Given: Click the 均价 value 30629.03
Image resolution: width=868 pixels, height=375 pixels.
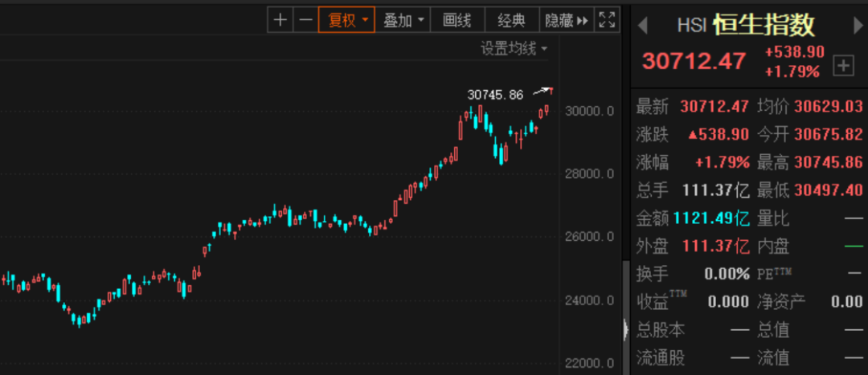Looking at the screenshot, I should coord(829,106).
